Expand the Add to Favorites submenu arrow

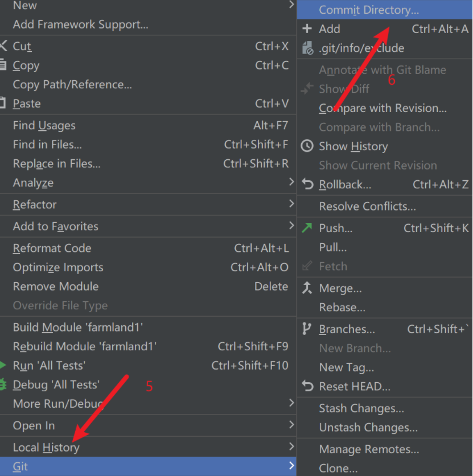click(x=291, y=226)
